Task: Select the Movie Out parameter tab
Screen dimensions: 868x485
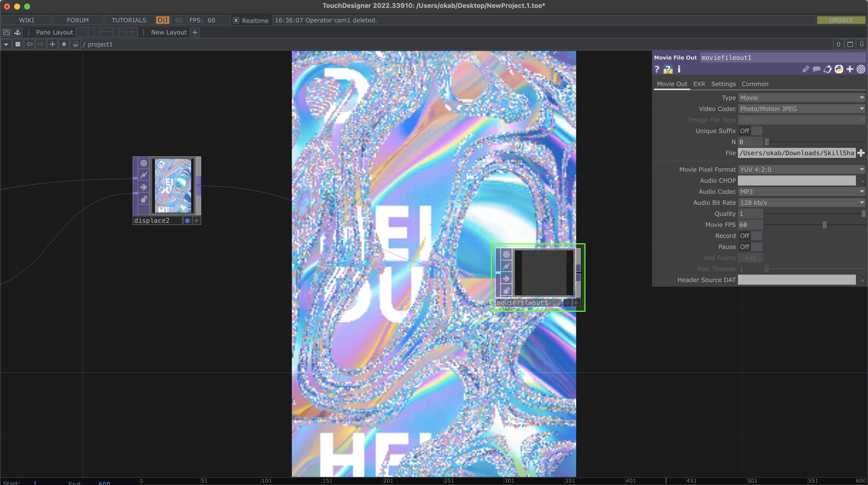Action: click(672, 84)
